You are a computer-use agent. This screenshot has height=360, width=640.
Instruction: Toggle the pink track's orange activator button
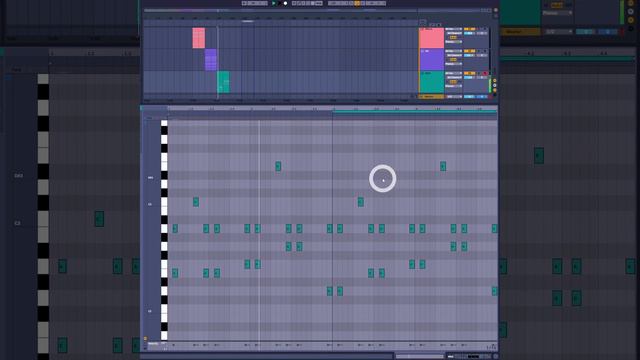click(x=470, y=29)
